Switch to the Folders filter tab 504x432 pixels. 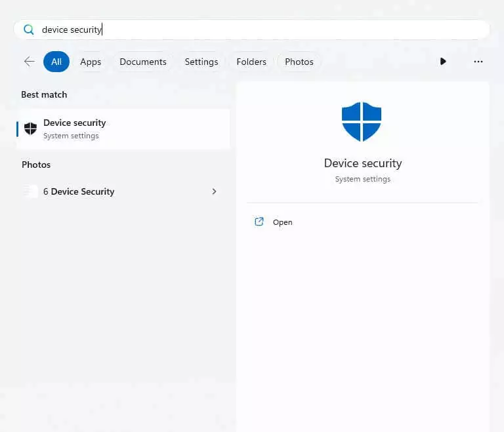(251, 62)
